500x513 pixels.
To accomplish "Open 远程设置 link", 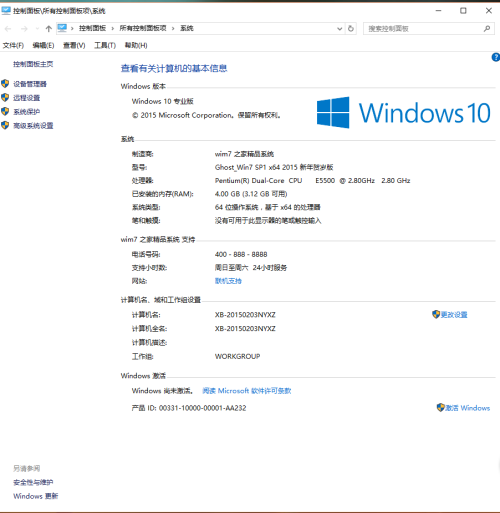I will (x=26, y=98).
